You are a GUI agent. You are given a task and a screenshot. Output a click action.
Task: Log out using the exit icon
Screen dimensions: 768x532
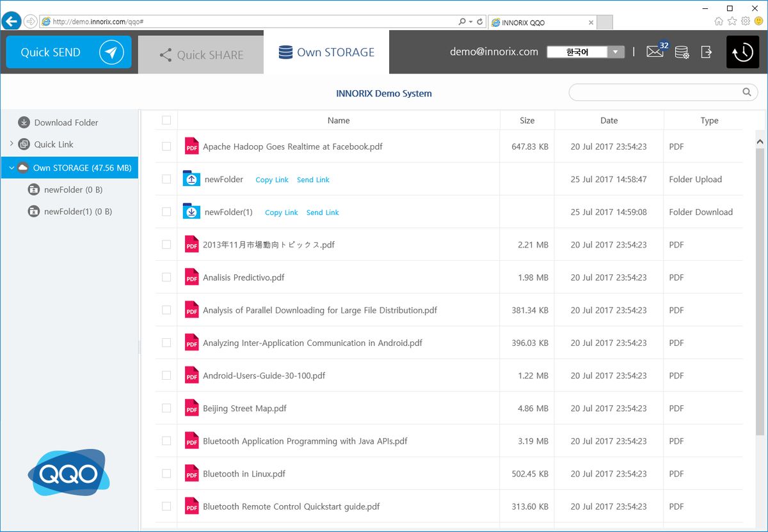point(706,52)
